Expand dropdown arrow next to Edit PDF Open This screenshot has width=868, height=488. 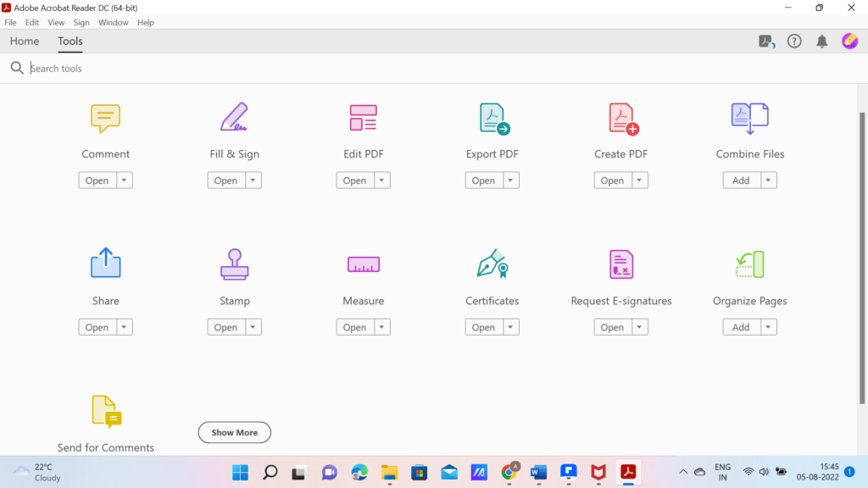[382, 180]
